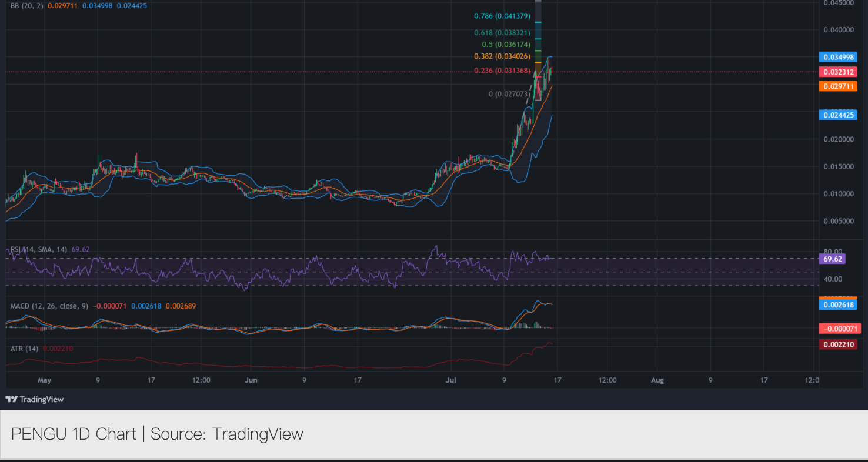Click the red 0.032312 current price tag

tap(837, 72)
